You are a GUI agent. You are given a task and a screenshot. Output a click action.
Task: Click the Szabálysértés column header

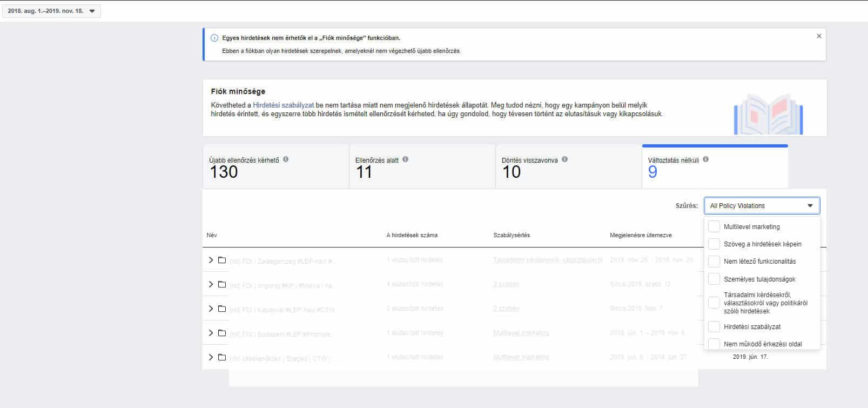512,235
